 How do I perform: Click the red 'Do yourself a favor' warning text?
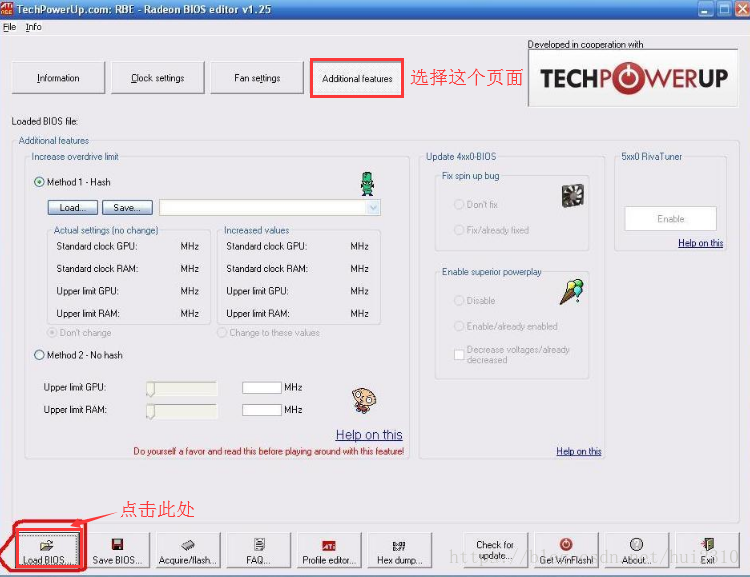(268, 451)
